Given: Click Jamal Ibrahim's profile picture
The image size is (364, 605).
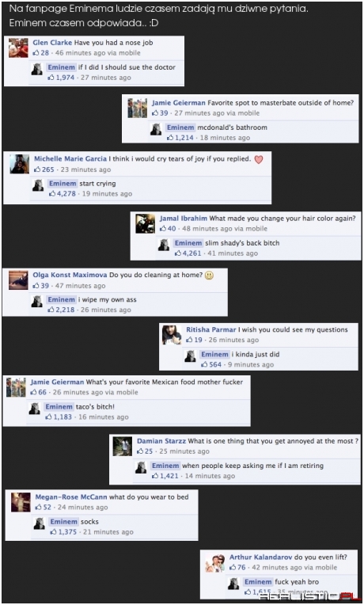Looking at the screenshot, I should click(x=146, y=224).
